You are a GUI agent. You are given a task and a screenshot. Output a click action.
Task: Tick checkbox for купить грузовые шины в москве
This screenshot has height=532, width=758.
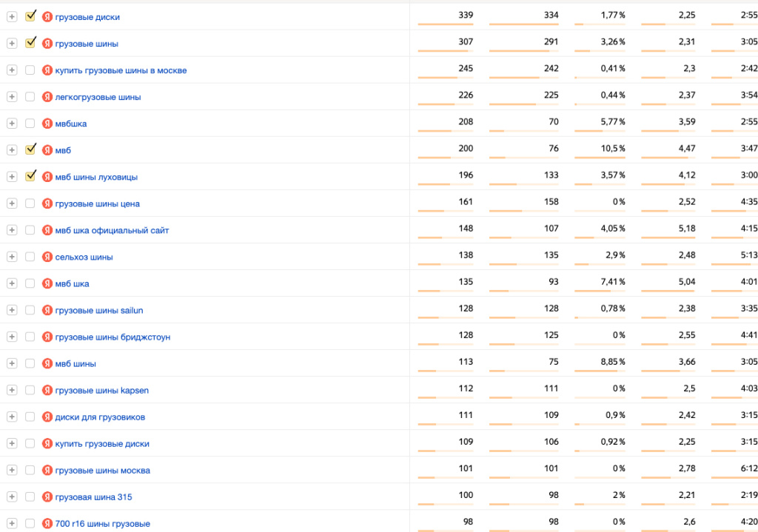click(x=30, y=70)
